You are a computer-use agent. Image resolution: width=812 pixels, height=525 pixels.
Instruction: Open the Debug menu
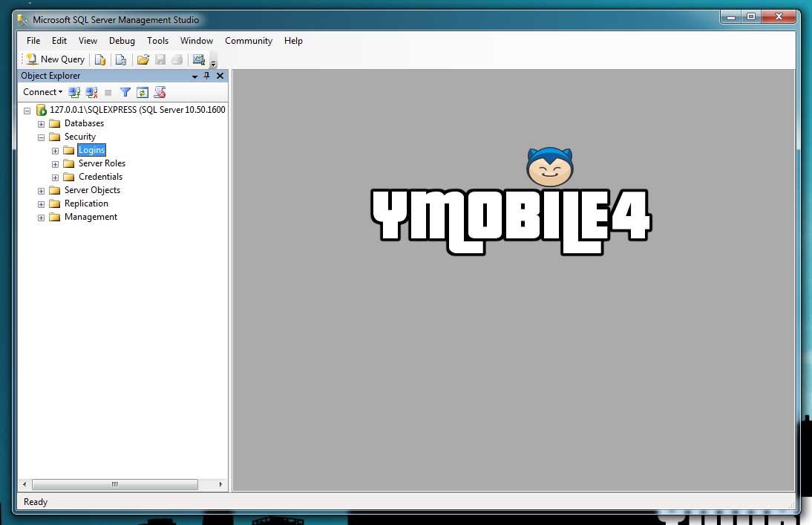pos(122,40)
